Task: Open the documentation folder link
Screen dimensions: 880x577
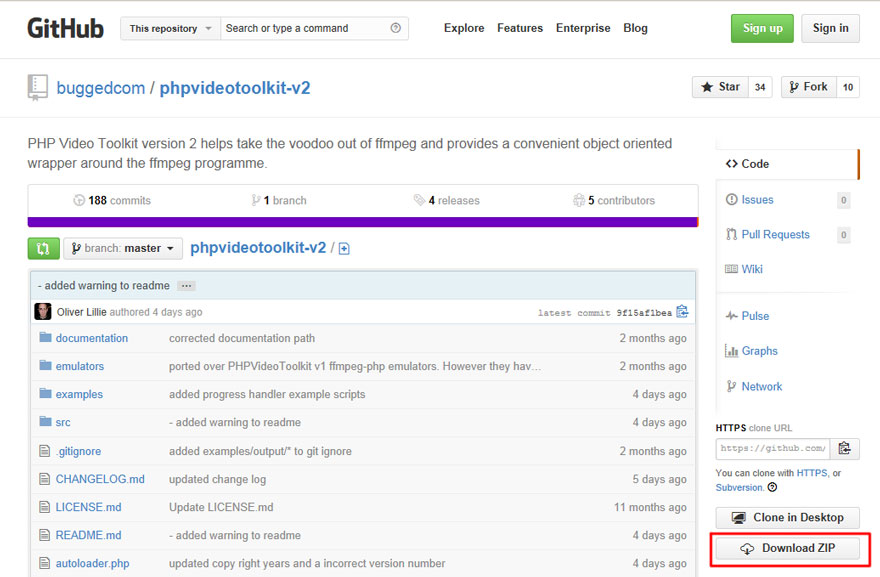Action: click(91, 338)
